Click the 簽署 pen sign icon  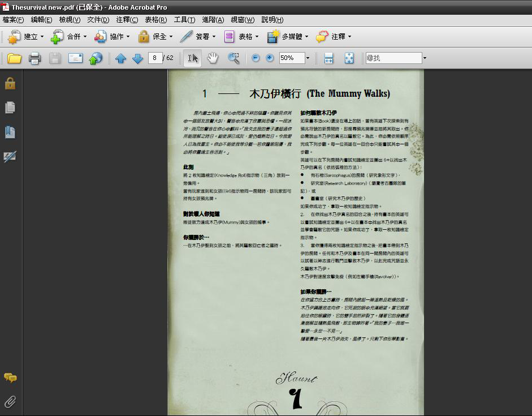186,37
